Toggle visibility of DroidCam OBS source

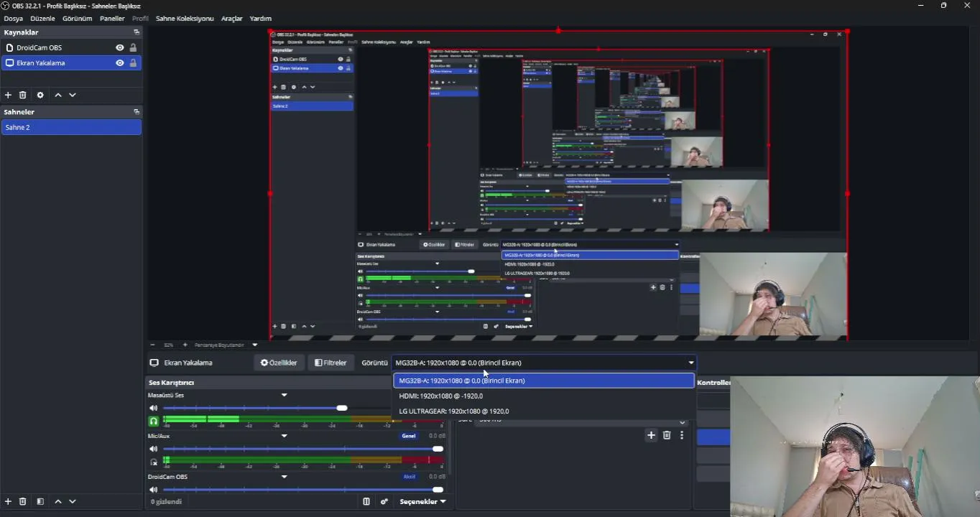pyautogui.click(x=120, y=47)
